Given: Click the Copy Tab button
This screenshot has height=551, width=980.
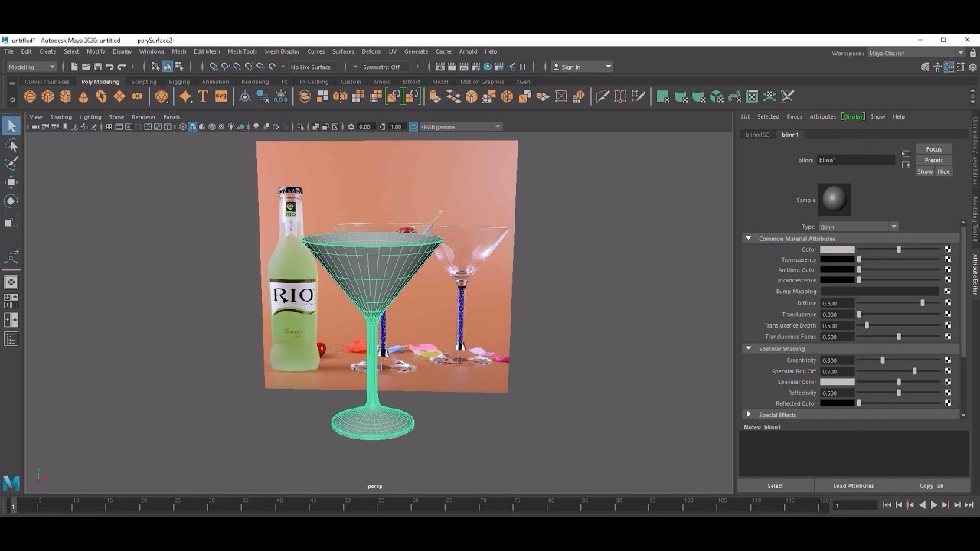Looking at the screenshot, I should click(x=932, y=486).
